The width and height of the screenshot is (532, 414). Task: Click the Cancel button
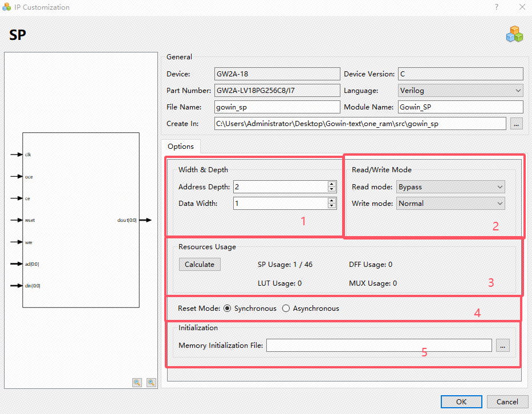pyautogui.click(x=507, y=402)
